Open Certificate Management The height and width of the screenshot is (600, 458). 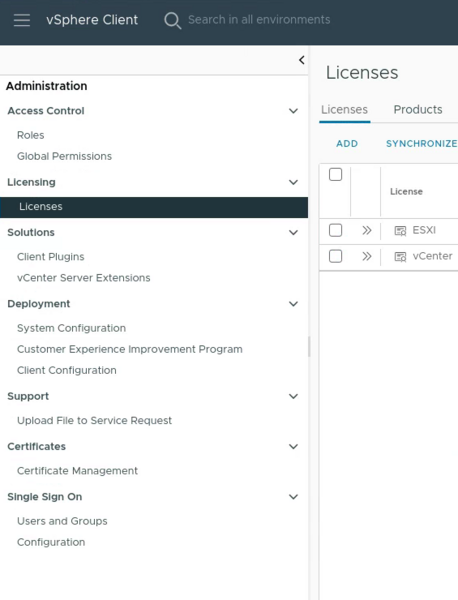pos(77,471)
